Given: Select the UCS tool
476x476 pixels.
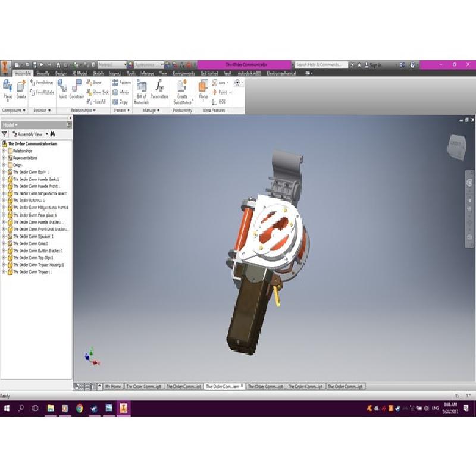Looking at the screenshot, I should [219, 101].
